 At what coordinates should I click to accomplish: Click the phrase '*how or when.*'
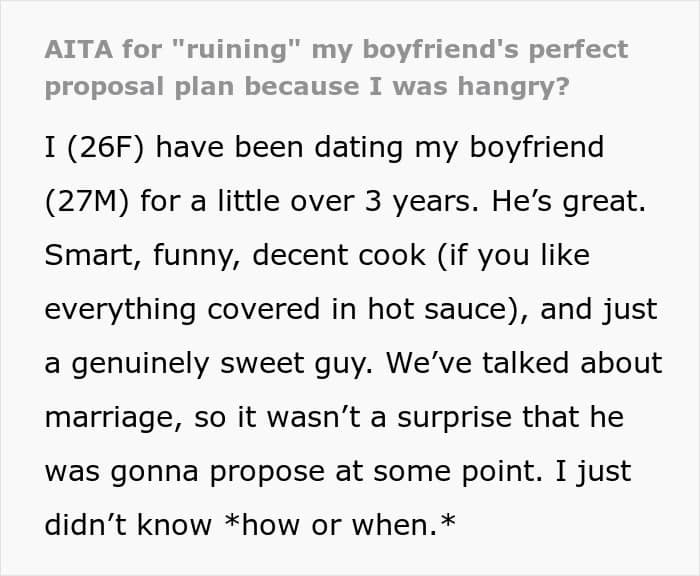[340, 524]
